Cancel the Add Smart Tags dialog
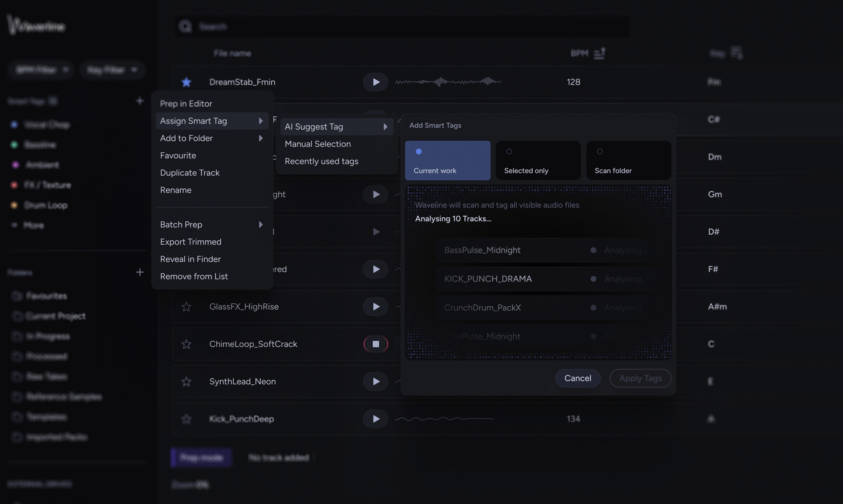This screenshot has height=504, width=843. [x=577, y=378]
